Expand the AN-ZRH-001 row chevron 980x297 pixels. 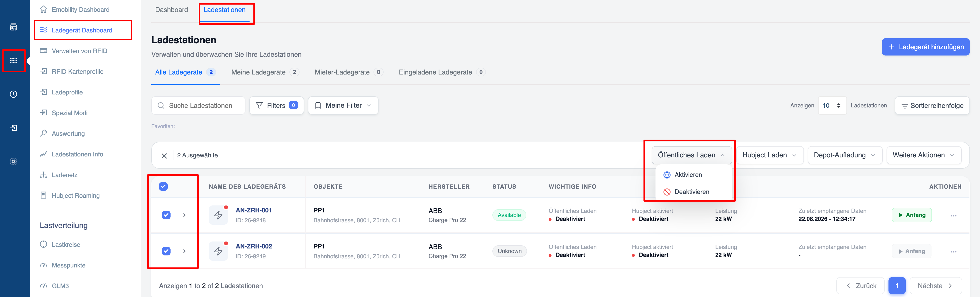coord(184,215)
